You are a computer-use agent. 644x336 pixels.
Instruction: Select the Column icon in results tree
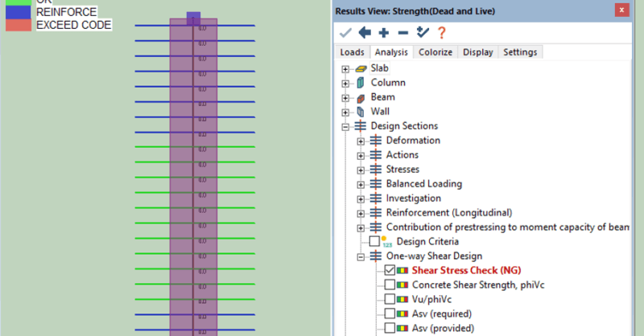[360, 83]
